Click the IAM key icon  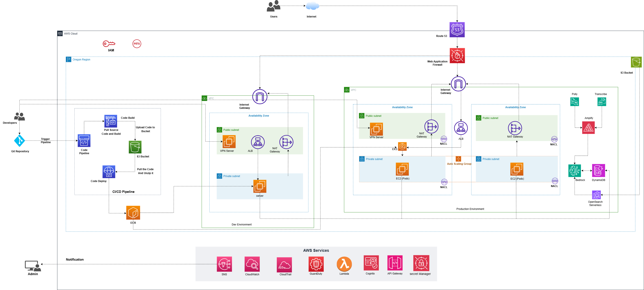(109, 44)
